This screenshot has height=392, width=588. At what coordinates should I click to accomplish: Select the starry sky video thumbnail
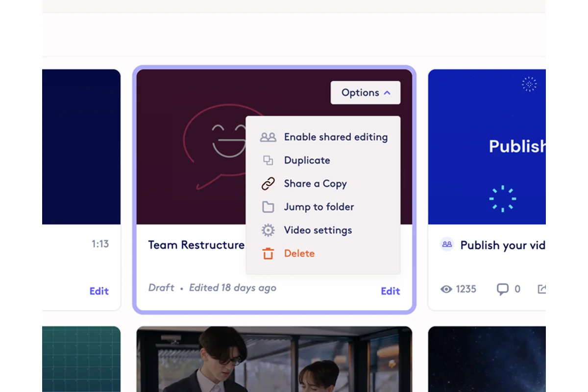pyautogui.click(x=490, y=359)
